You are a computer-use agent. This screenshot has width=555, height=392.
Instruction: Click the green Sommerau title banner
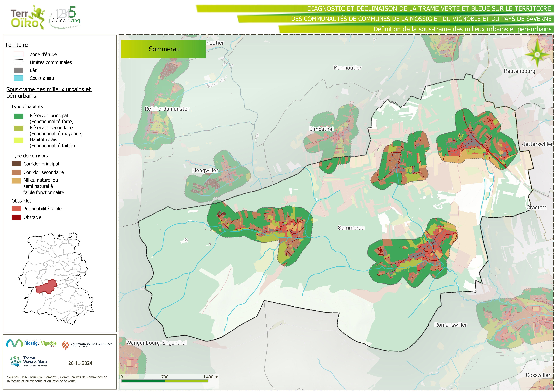click(163, 49)
